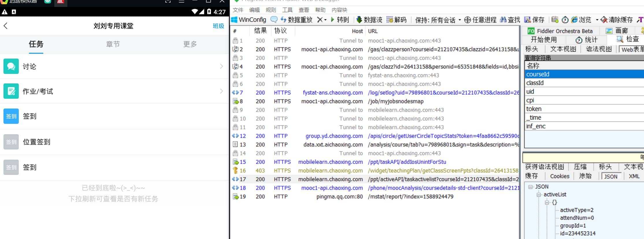
Task: Click the 转到 go arrow button
Action: 340,20
